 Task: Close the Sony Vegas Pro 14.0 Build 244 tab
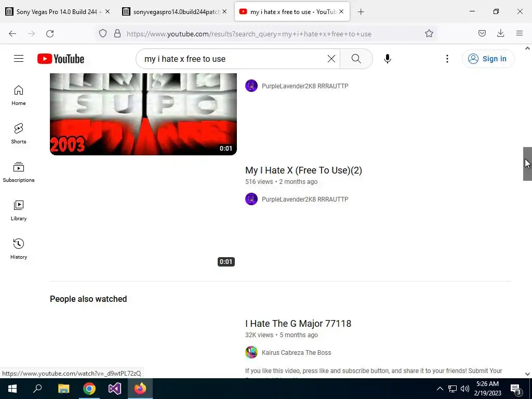click(x=108, y=11)
